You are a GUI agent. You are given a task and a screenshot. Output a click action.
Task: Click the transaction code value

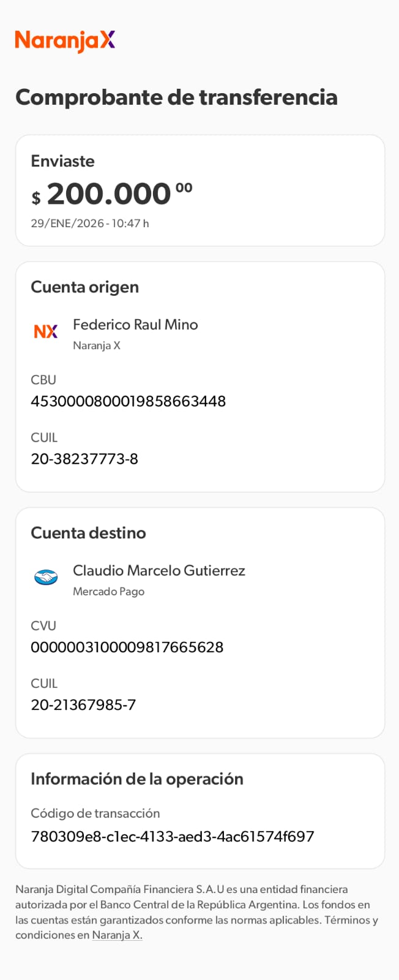pyautogui.click(x=172, y=836)
